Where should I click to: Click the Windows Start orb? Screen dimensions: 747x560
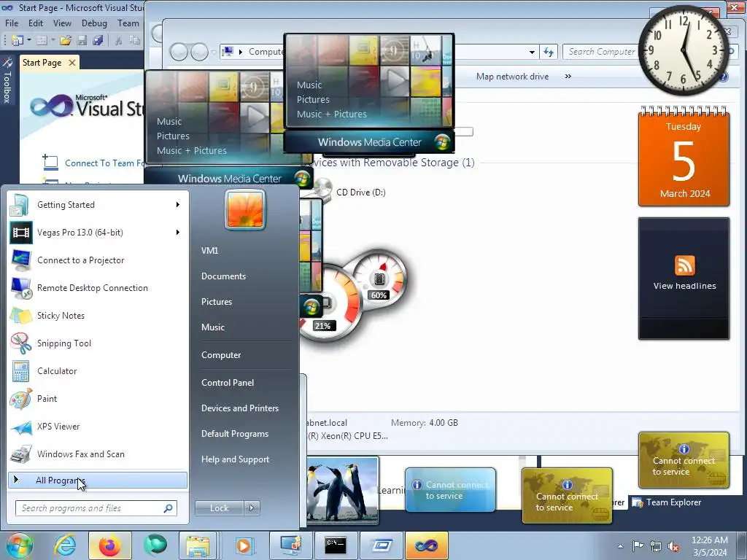coord(18,545)
